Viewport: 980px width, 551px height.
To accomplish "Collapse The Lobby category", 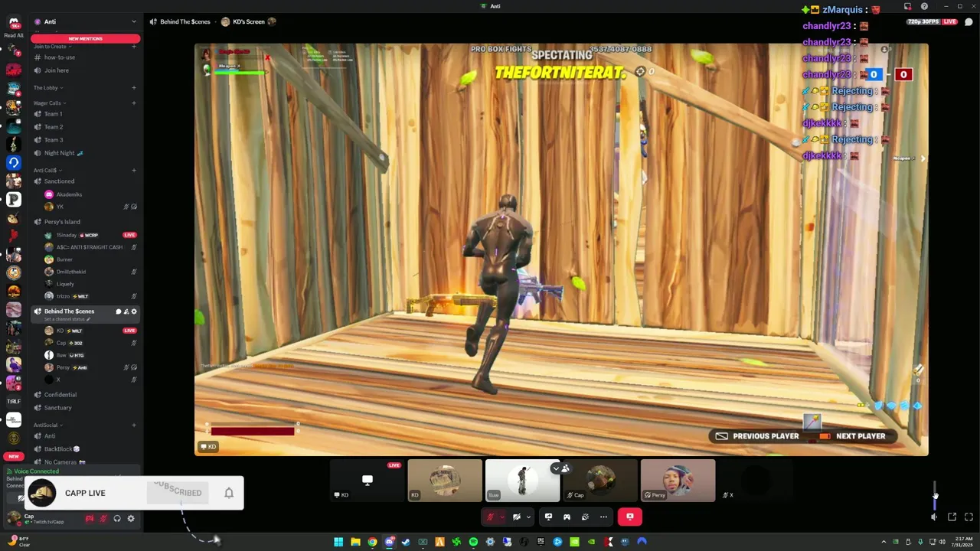I will (48, 88).
